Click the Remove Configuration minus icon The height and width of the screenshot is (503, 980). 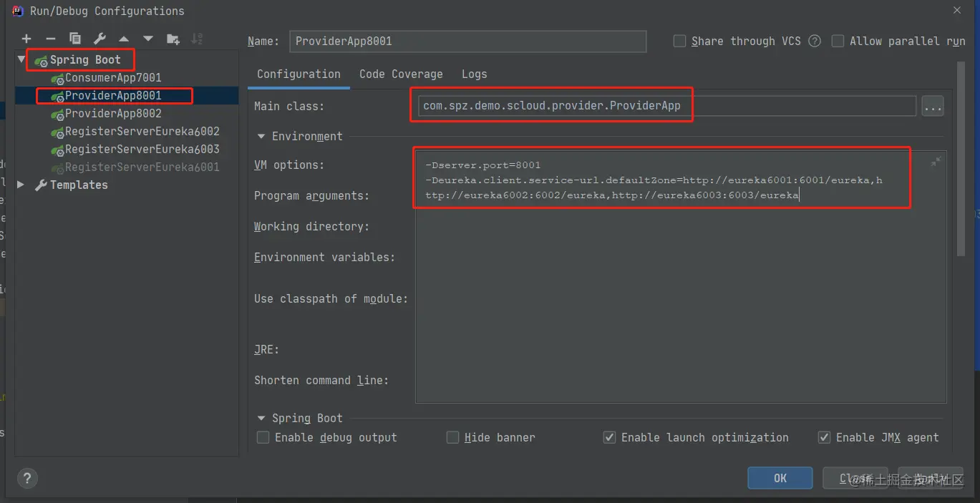point(50,39)
